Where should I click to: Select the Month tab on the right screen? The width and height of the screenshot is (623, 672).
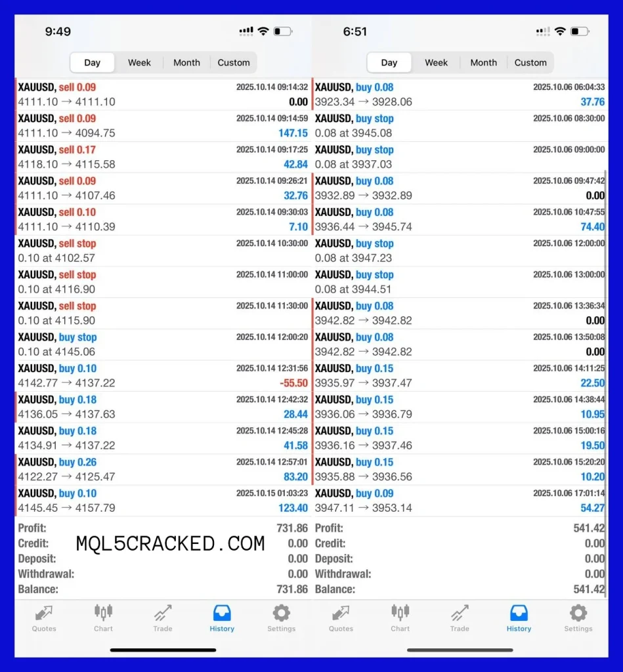(x=484, y=62)
